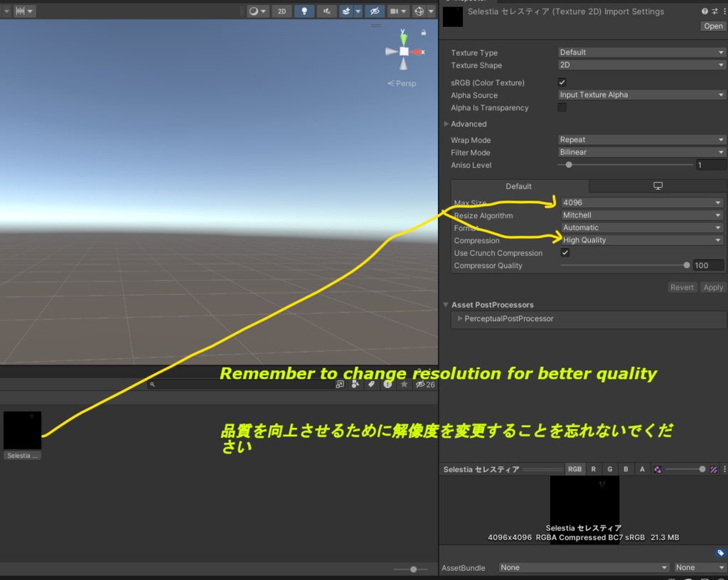Screen dimensions: 728x580
Task: Click the red X axis cone on gizmo
Action: [417, 52]
